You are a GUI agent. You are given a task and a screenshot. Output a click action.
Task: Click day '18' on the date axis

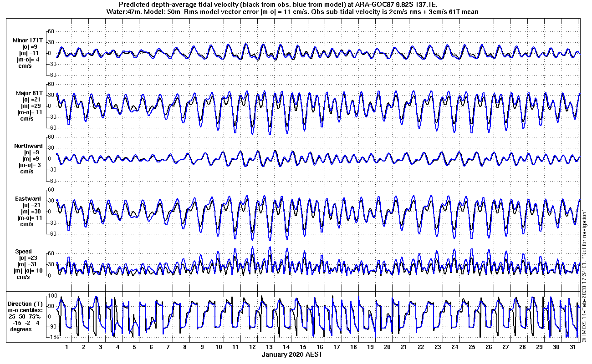(x=353, y=347)
